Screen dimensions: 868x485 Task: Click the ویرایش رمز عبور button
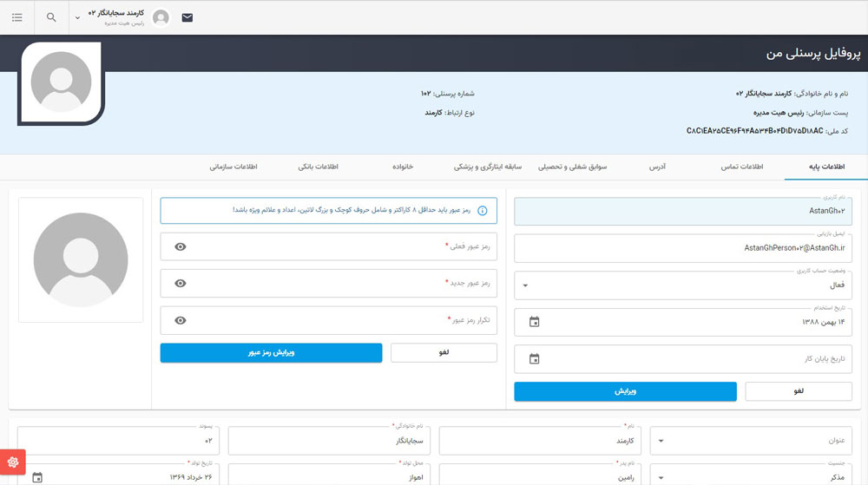tap(271, 353)
